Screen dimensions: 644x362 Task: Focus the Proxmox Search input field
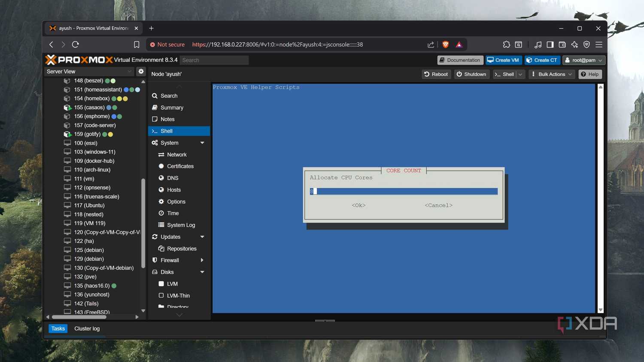214,60
